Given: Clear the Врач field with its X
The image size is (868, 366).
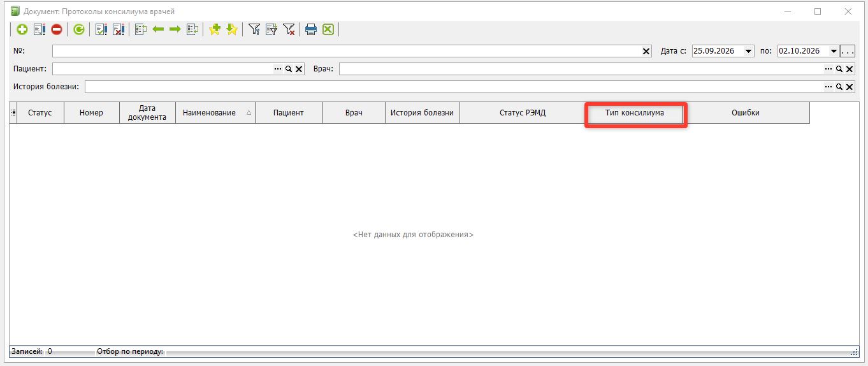Looking at the screenshot, I should [850, 69].
